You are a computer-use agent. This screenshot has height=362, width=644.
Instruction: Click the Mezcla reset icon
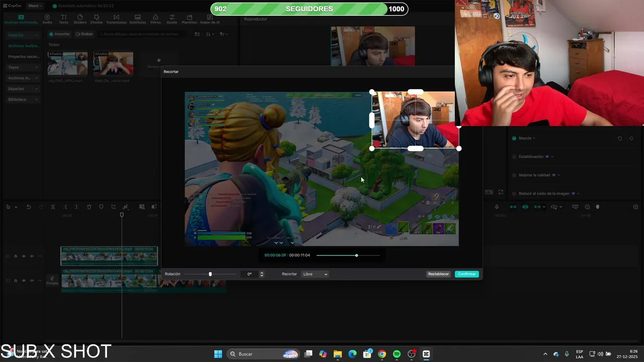[619, 138]
